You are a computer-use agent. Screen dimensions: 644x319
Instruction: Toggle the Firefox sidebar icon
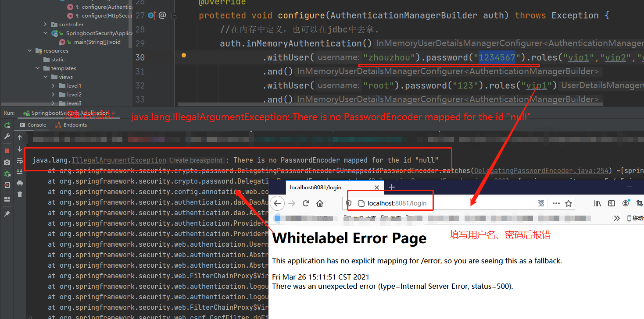tap(612, 203)
